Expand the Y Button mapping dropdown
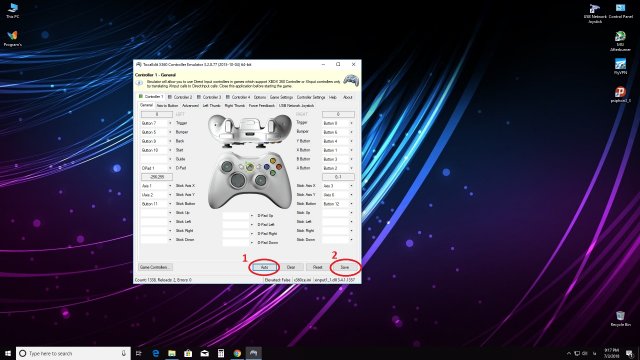Screen dimensions: 640x360 tap(351, 141)
